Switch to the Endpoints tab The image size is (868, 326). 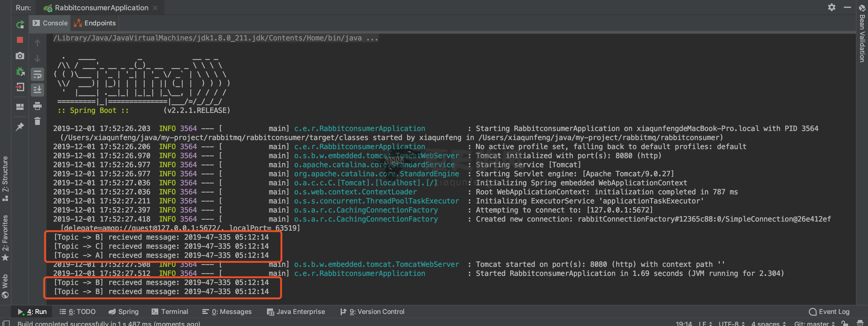(95, 23)
